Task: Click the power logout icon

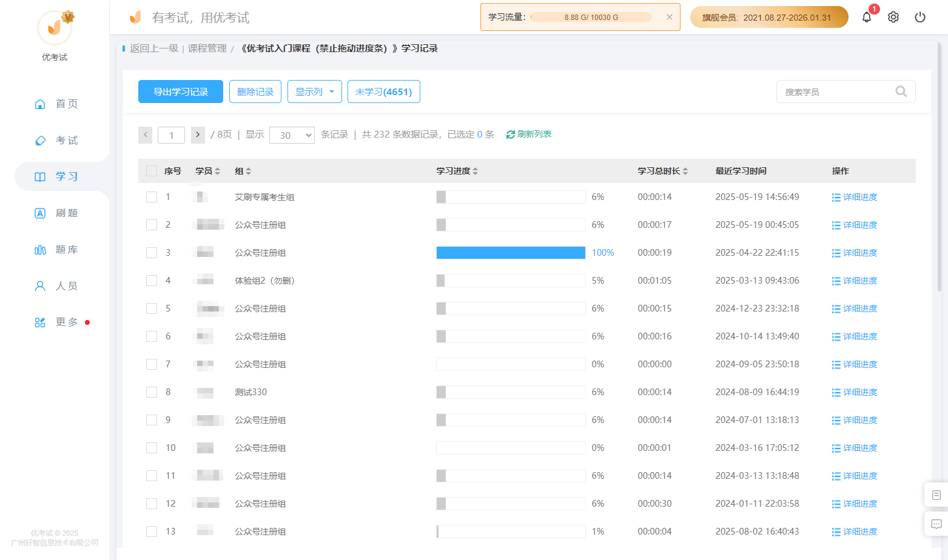Action: [920, 17]
